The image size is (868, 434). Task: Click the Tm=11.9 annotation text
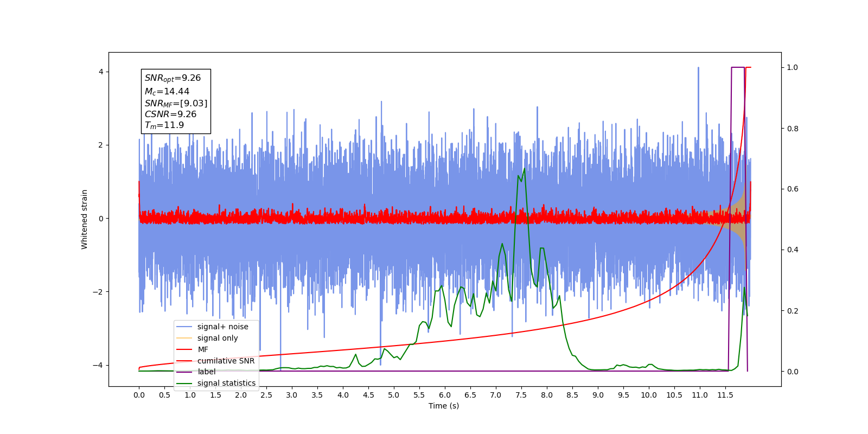[164, 125]
